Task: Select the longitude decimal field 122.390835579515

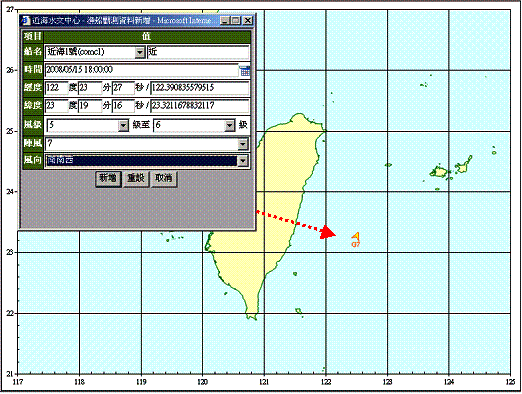Action: point(200,88)
